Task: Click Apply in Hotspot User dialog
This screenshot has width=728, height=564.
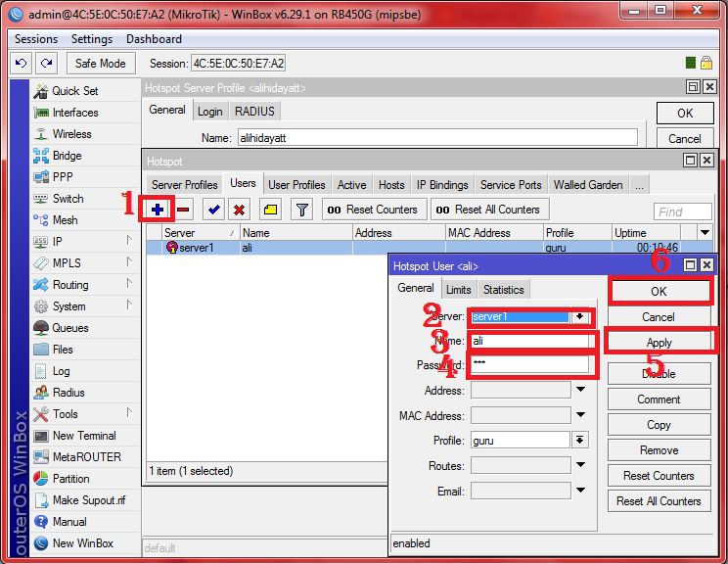Action: (x=660, y=343)
